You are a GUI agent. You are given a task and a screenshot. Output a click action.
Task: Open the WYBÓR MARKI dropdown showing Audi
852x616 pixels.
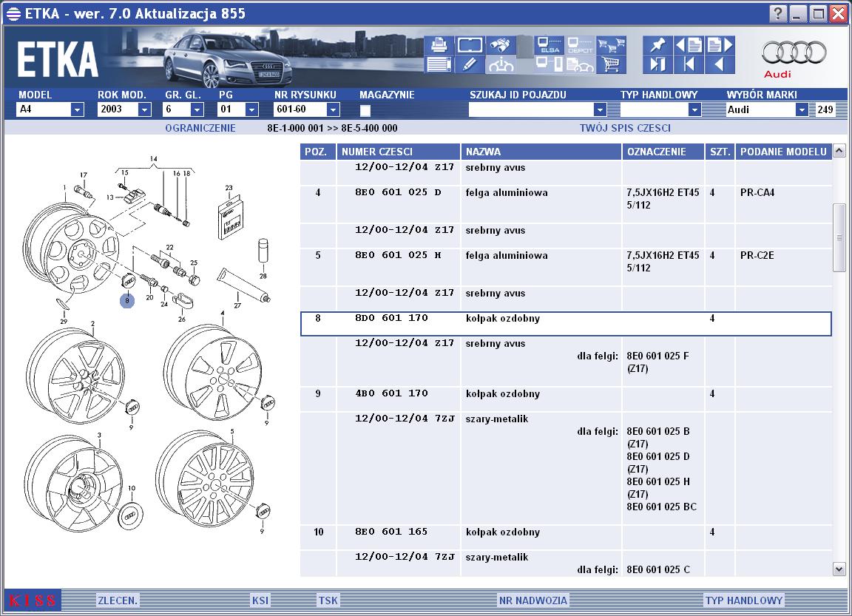pos(802,109)
